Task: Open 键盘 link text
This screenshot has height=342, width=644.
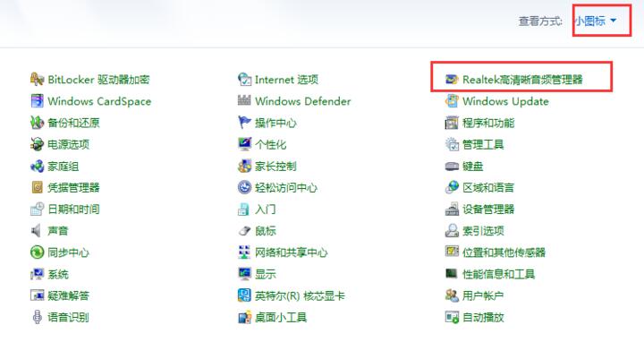Action: pos(473,166)
